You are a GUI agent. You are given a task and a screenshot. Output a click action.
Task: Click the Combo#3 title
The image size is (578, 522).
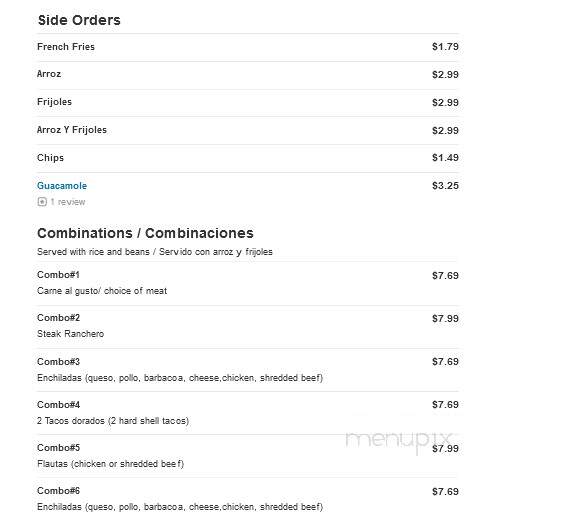pyautogui.click(x=58, y=362)
